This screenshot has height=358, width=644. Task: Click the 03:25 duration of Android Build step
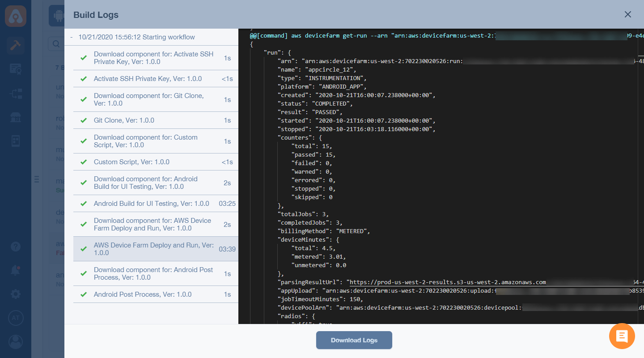coord(227,204)
